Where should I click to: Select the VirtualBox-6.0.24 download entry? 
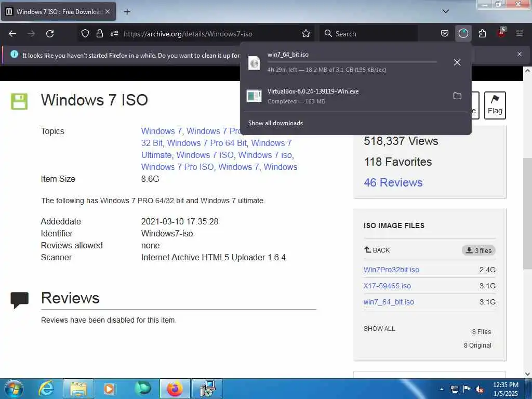pyautogui.click(x=355, y=96)
